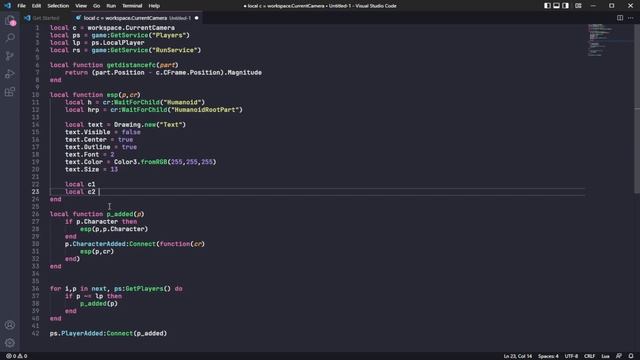640x360 pixels.
Task: Click 'local c1' on line 22
Action: (x=80, y=184)
